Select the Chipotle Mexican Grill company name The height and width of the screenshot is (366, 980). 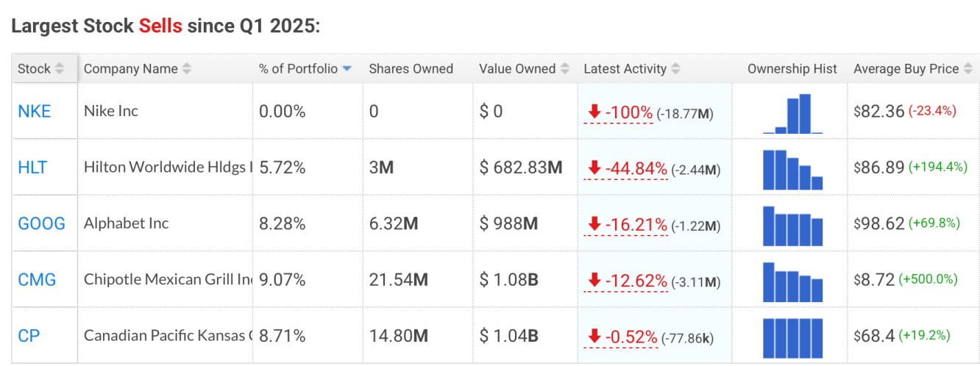pyautogui.click(x=168, y=279)
